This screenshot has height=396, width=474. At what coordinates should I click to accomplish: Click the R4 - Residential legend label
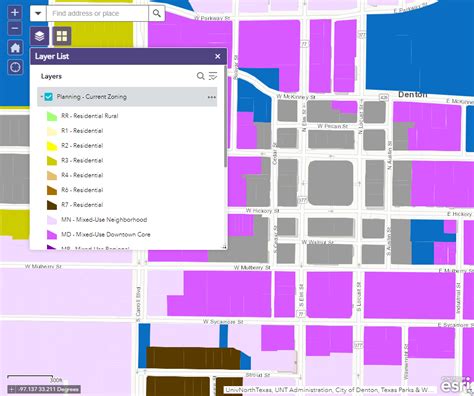[x=82, y=175]
